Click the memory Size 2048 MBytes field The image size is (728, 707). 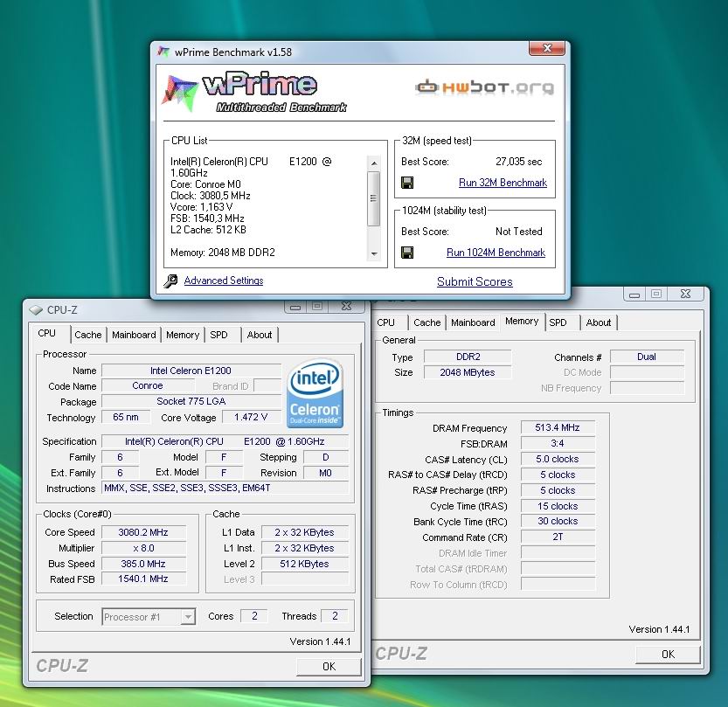click(x=468, y=372)
